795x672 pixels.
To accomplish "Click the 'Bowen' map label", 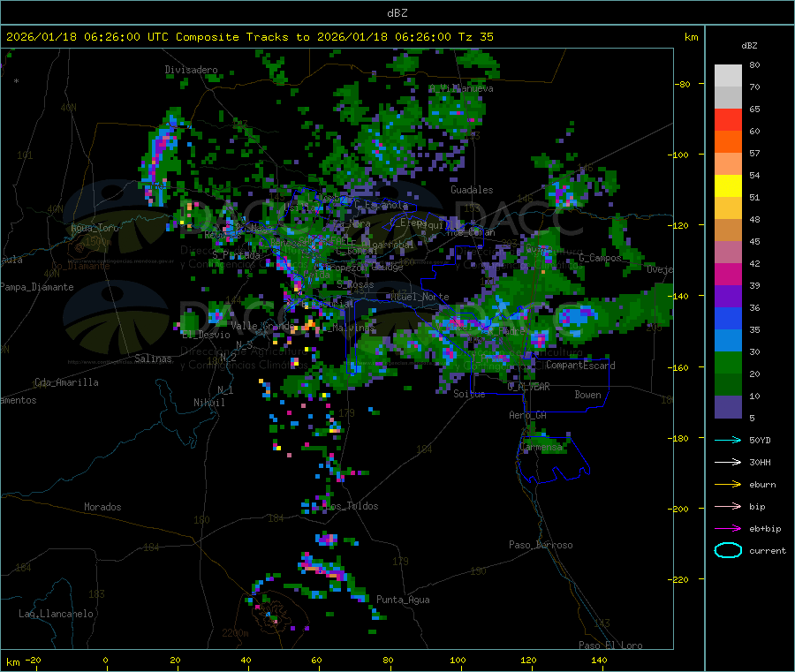I will (587, 395).
